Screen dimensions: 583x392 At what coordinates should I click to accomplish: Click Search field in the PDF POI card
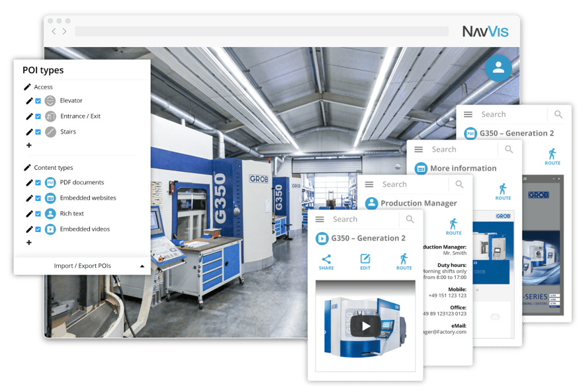(513, 114)
